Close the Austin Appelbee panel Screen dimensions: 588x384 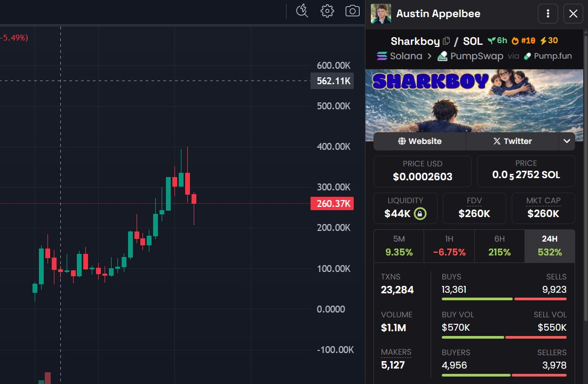pyautogui.click(x=573, y=13)
